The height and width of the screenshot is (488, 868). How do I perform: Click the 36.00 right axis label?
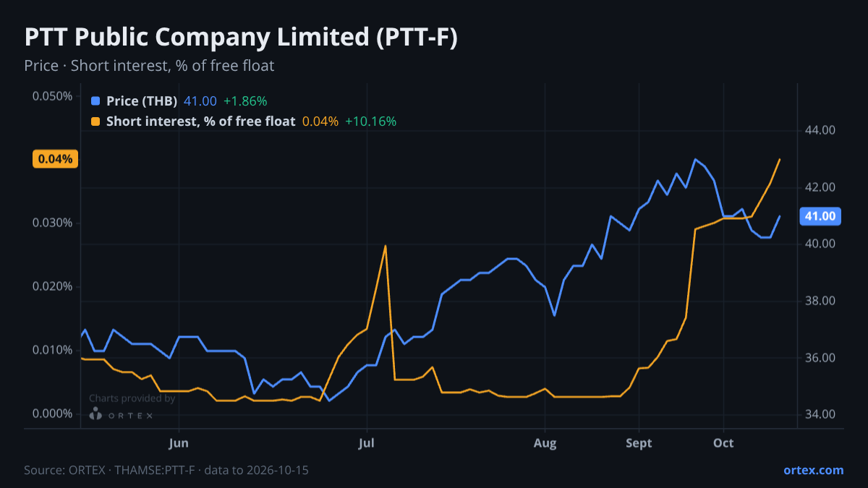[820, 358]
